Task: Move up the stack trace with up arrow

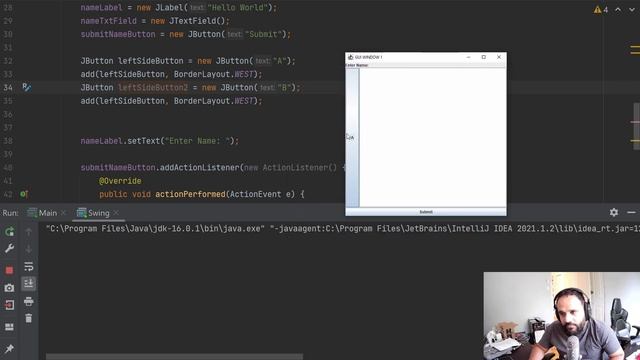Action: pyautogui.click(x=29, y=232)
